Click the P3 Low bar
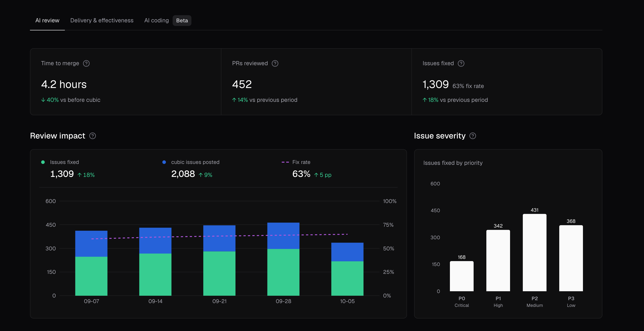Image resolution: width=644 pixels, height=331 pixels. pyautogui.click(x=571, y=258)
